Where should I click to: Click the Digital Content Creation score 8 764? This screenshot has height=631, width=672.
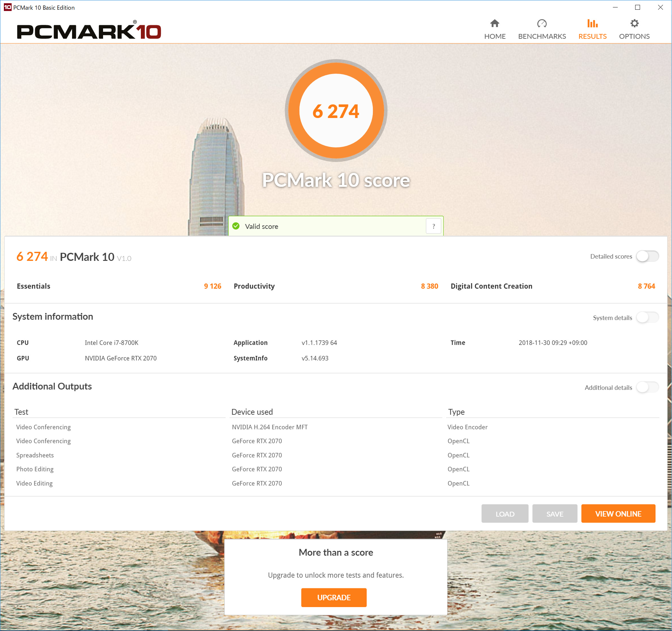pyautogui.click(x=646, y=286)
